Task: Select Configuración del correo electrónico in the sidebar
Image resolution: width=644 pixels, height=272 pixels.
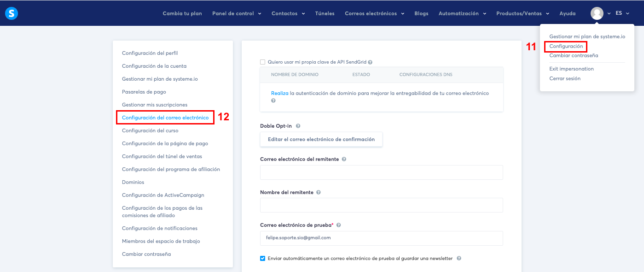Action: pos(165,117)
